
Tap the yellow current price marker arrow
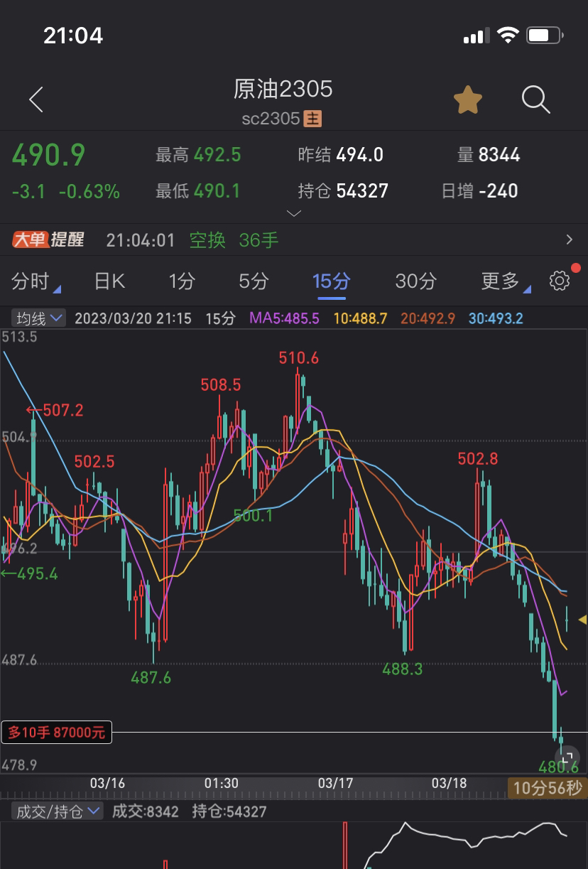click(x=582, y=620)
